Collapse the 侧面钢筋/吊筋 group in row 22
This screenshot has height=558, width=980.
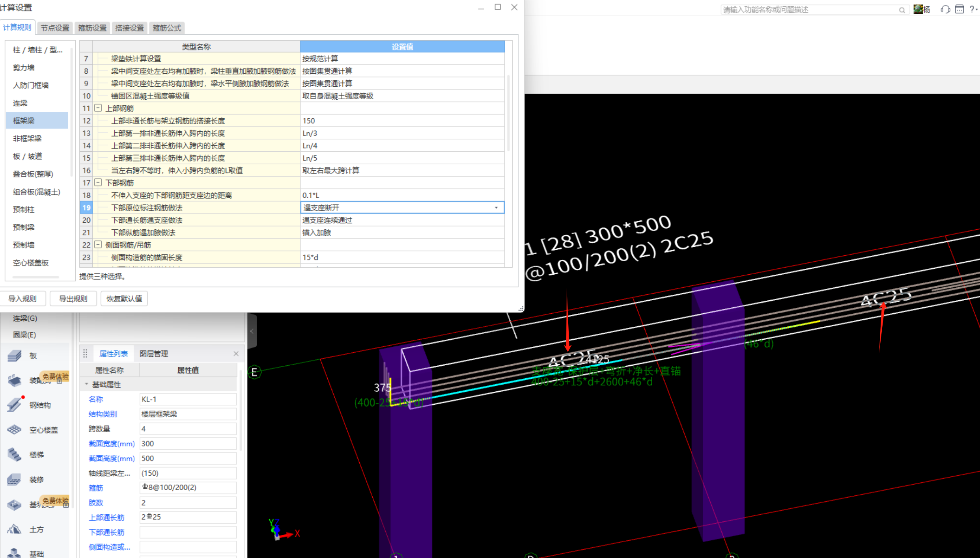pyautogui.click(x=98, y=245)
